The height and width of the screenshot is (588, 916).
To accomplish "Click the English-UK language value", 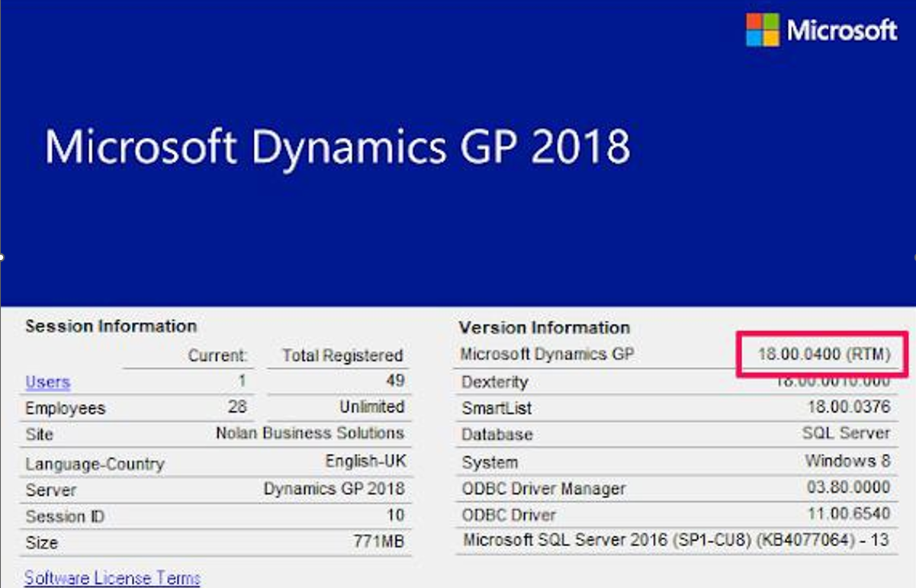I will tap(365, 461).
